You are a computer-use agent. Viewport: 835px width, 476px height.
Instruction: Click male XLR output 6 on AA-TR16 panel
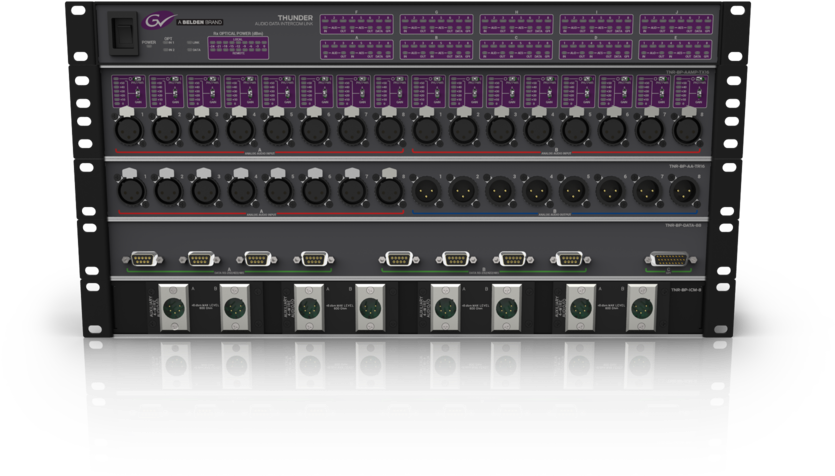click(611, 190)
